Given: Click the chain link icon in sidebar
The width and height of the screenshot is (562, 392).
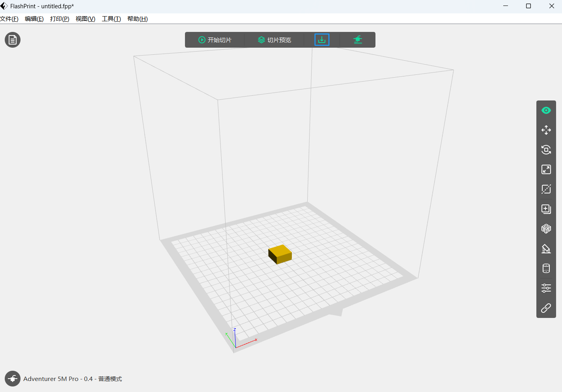Looking at the screenshot, I should tap(546, 308).
